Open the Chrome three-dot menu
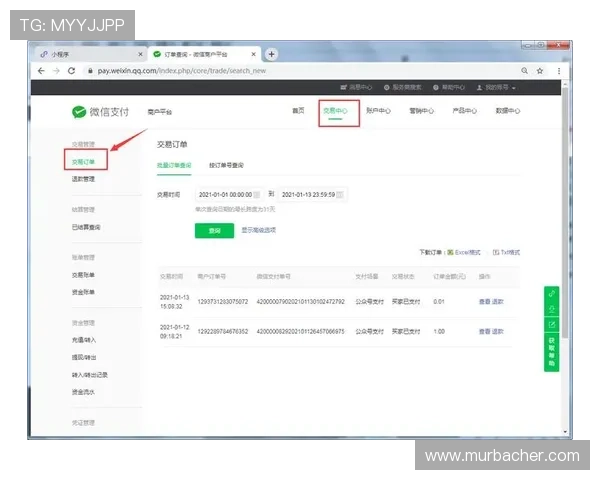This screenshot has height=480, width=600. pos(559,71)
